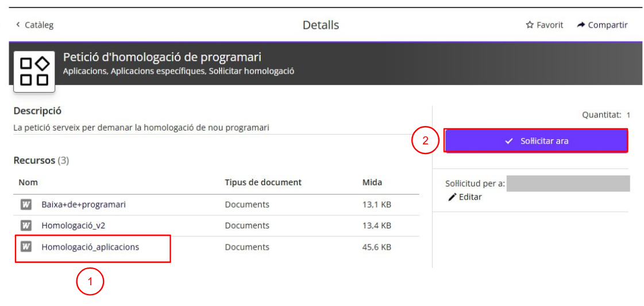Click the Tipus de document column header
The image size is (644, 306).
(x=263, y=182)
